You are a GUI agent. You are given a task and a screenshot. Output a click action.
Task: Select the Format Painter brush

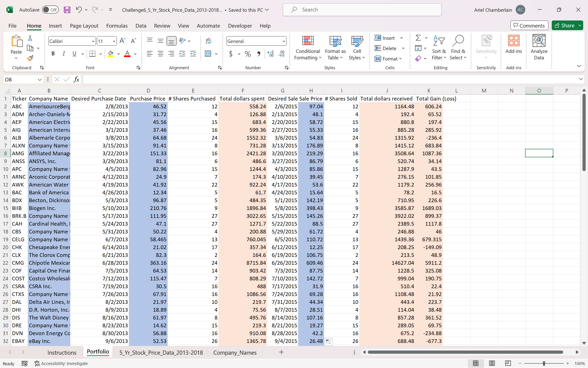point(30,58)
